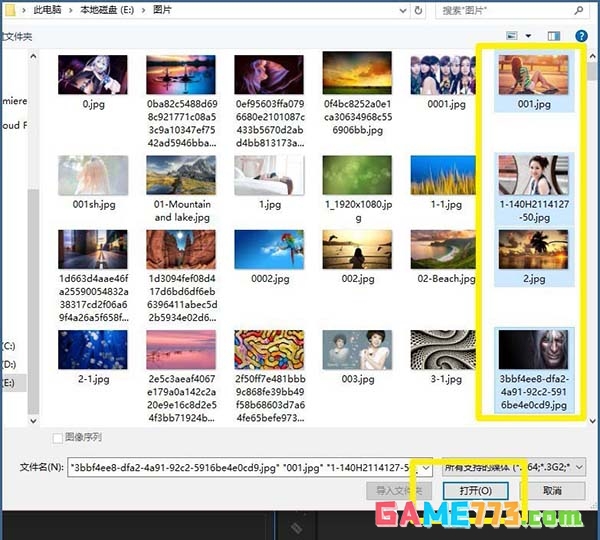Select the 2-1.jpg thumbnail
Viewport: 600px width, 540px height.
tap(93, 350)
